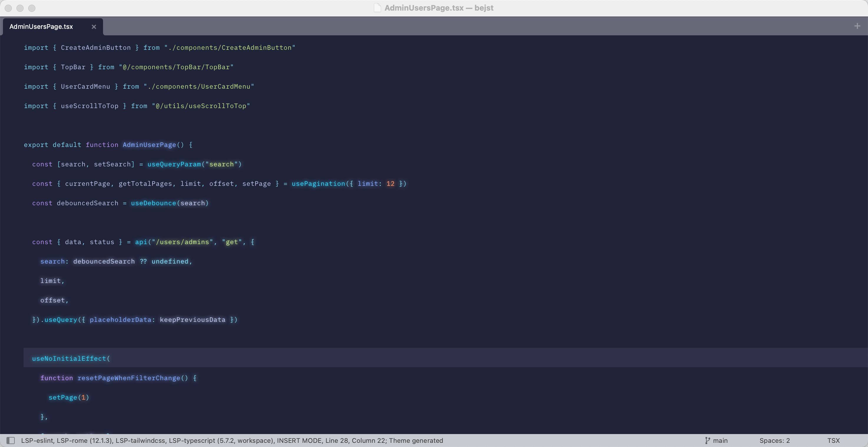The width and height of the screenshot is (868, 447).
Task: Change the TSX syntax selector
Action: point(833,440)
